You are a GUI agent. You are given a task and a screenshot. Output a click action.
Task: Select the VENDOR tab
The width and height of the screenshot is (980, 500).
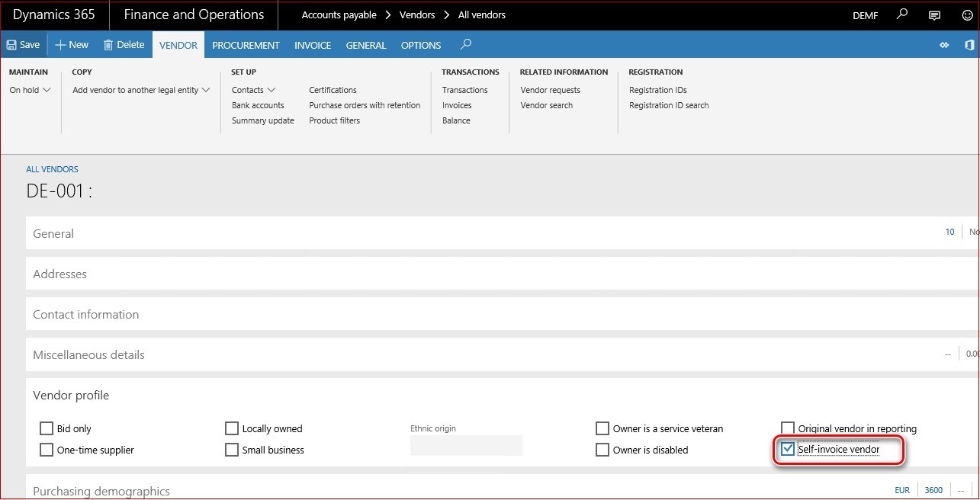tap(178, 45)
